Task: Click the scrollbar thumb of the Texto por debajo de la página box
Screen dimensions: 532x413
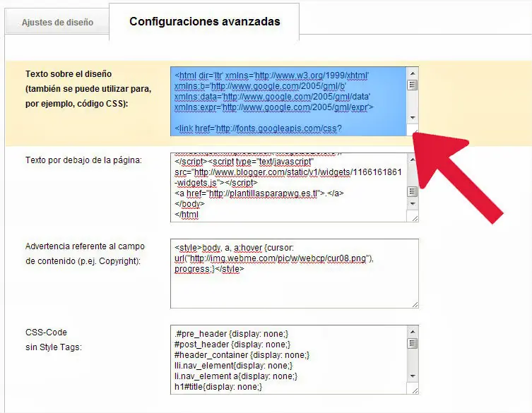Action: (413, 191)
